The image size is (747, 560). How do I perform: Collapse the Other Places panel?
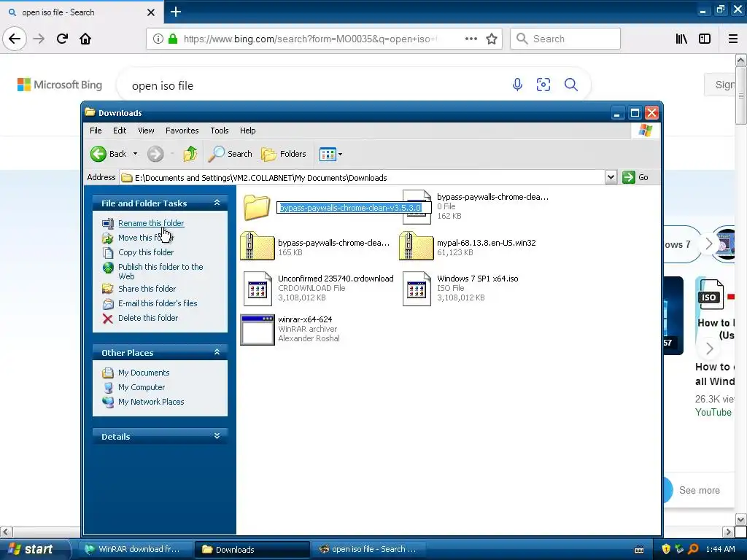217,352
